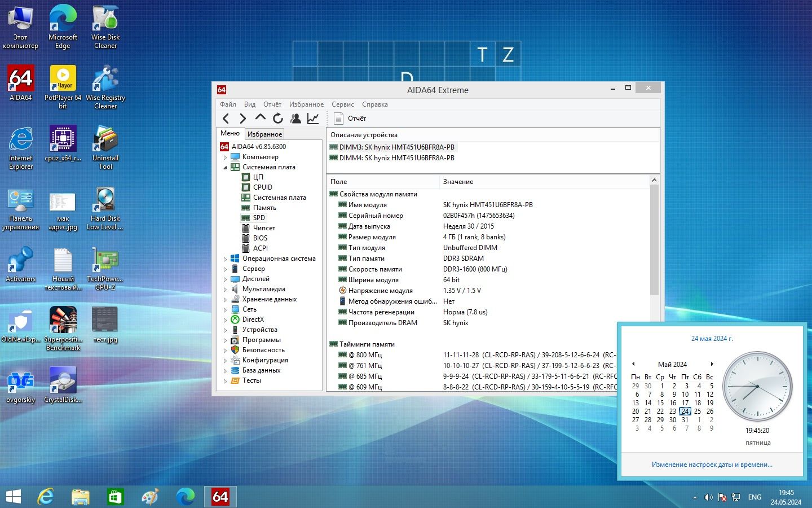This screenshot has width=812, height=508.
Task: Expand Тесты tree node
Action: 225,381
